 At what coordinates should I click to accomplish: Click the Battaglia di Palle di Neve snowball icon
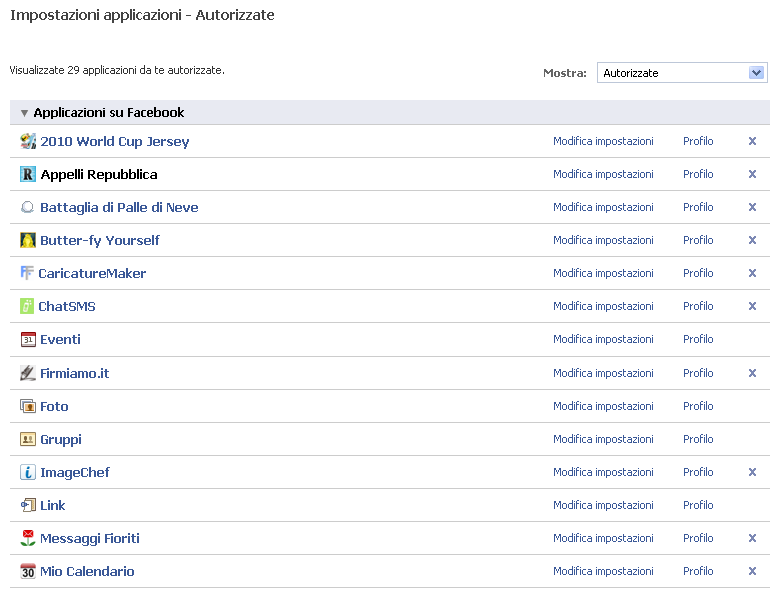coord(28,208)
